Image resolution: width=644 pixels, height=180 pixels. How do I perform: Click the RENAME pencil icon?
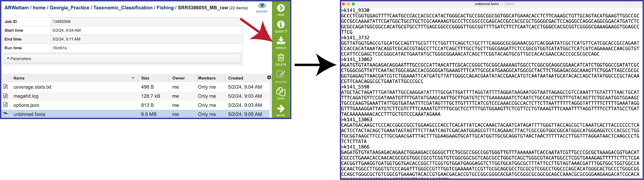(x=281, y=74)
